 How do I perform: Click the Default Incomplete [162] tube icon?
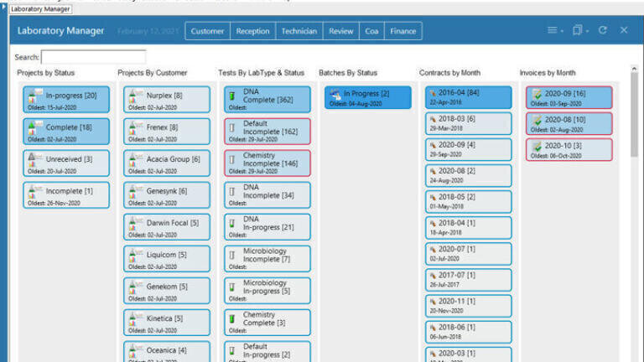[232, 128]
